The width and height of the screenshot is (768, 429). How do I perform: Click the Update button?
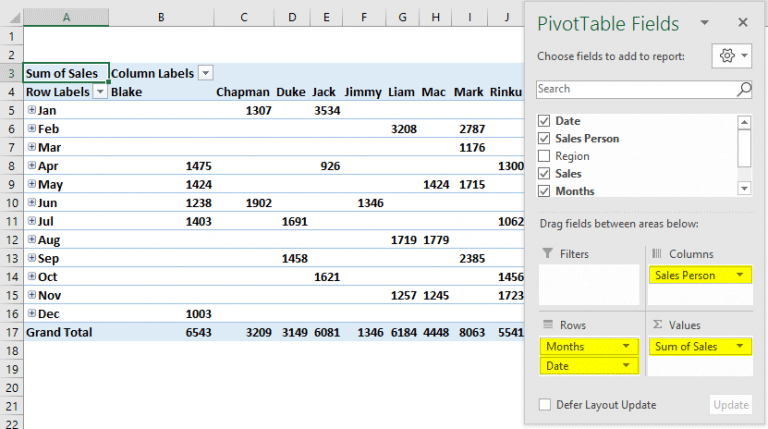(x=730, y=405)
